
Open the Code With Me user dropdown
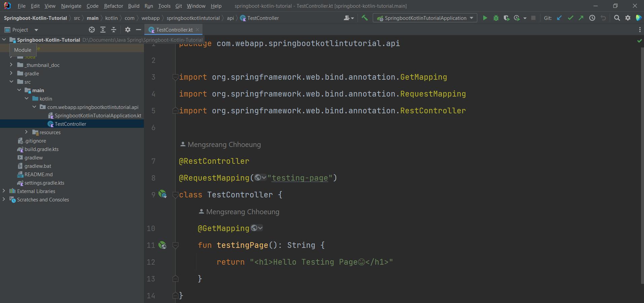pyautogui.click(x=349, y=18)
